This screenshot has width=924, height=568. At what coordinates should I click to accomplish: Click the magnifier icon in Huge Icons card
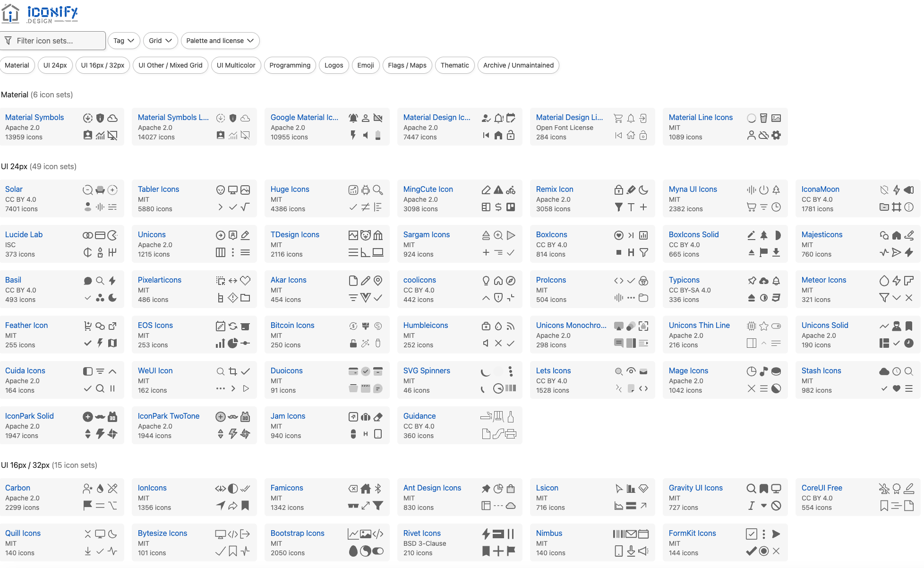pyautogui.click(x=378, y=190)
